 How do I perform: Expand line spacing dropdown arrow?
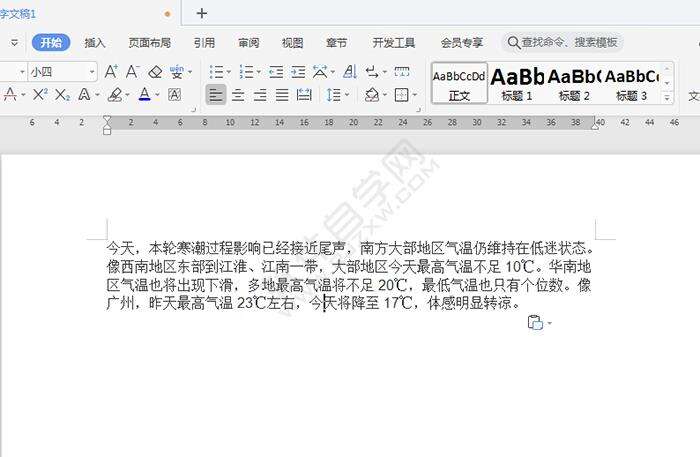pyautogui.click(x=347, y=95)
